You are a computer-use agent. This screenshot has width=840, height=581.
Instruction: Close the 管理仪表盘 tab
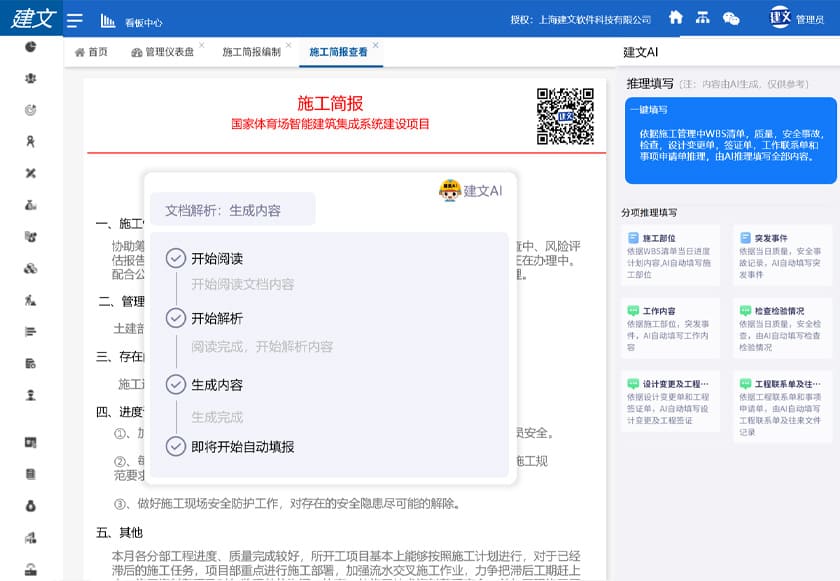pos(201,45)
